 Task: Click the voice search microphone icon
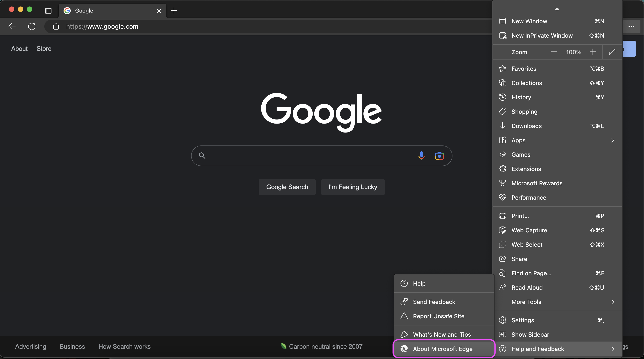coord(421,156)
